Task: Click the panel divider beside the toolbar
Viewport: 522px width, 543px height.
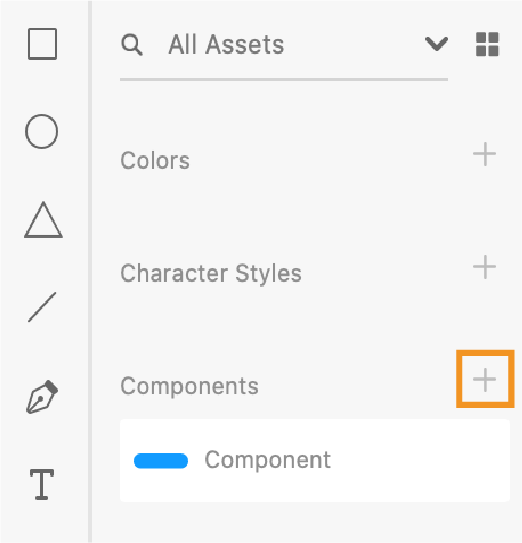Action: (x=90, y=272)
